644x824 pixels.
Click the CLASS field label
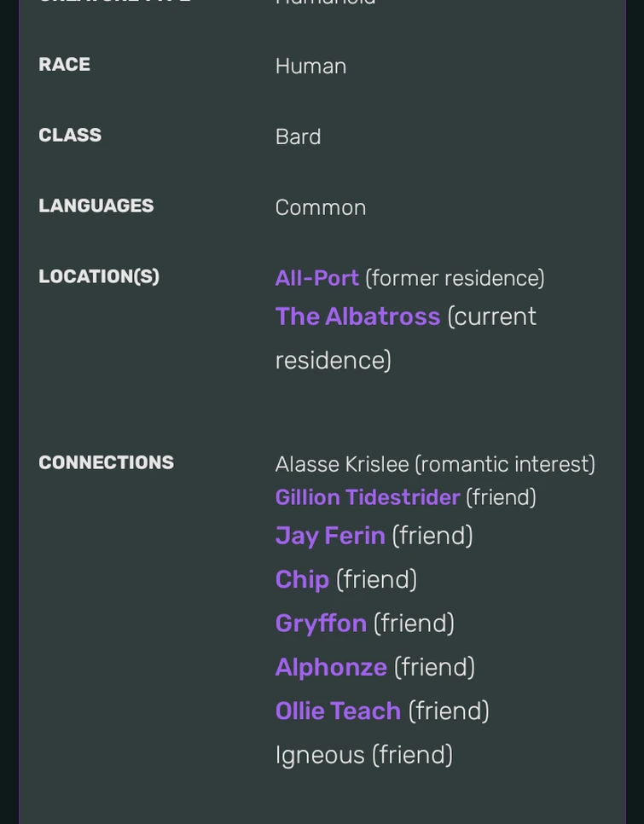pyautogui.click(x=70, y=136)
